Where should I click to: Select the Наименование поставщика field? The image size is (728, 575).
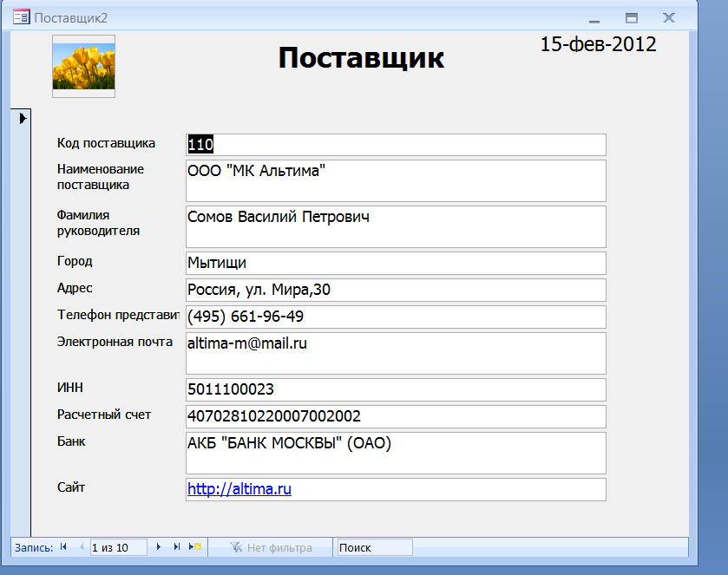(396, 181)
